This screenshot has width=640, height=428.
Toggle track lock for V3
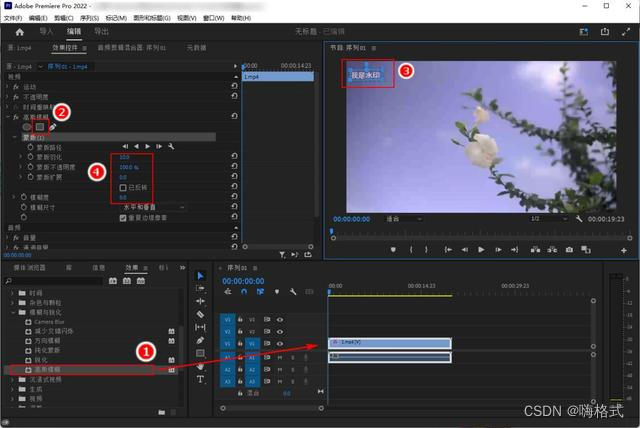tap(240, 320)
